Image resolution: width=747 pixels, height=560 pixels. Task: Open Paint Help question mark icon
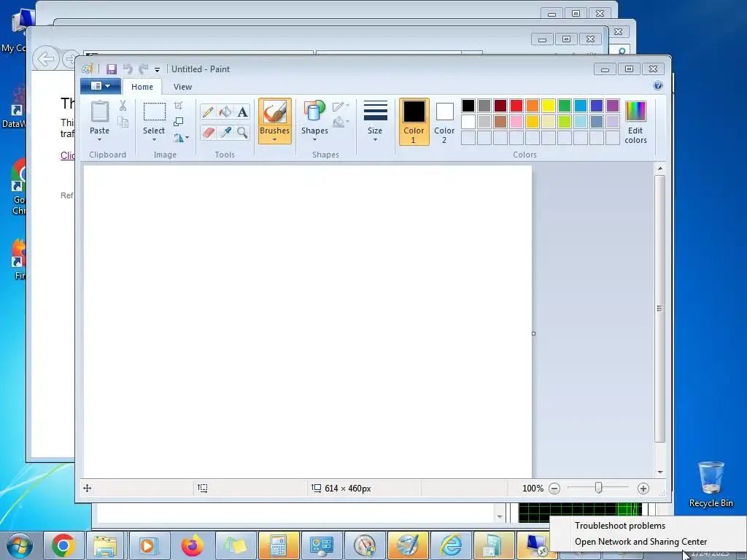coord(658,86)
